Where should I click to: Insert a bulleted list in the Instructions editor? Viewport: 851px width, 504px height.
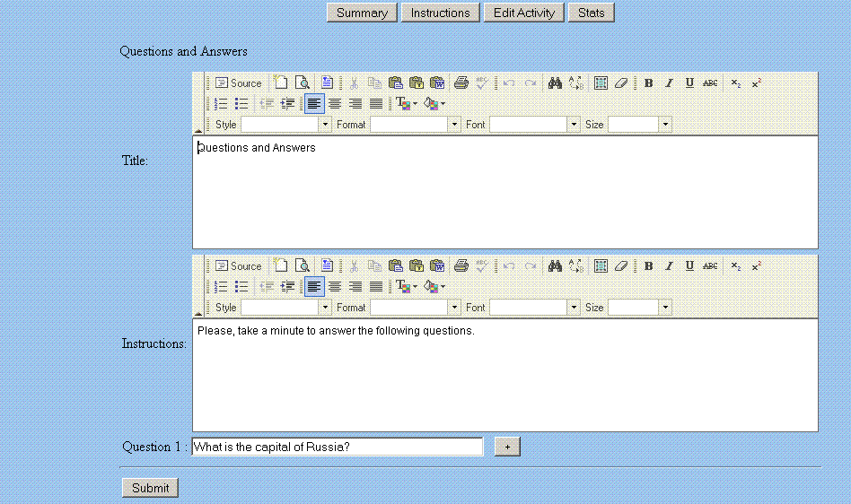(241, 287)
